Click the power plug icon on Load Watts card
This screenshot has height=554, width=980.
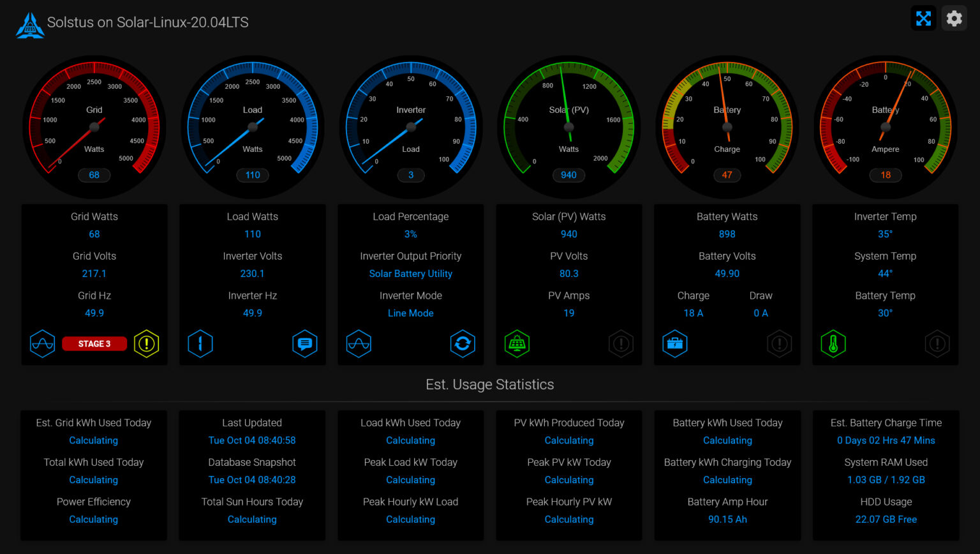(x=200, y=343)
